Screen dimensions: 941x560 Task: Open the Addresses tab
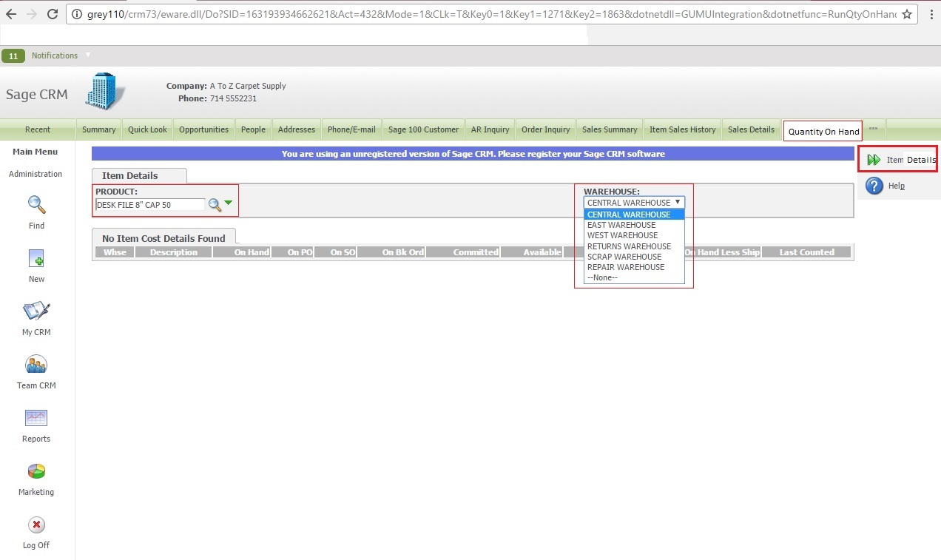[297, 129]
